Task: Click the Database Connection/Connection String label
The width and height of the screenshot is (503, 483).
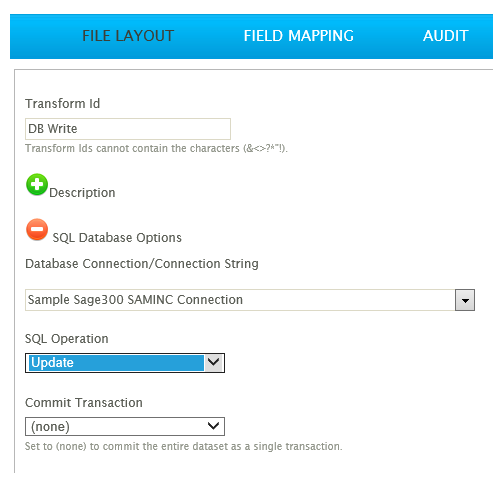Action: (142, 264)
